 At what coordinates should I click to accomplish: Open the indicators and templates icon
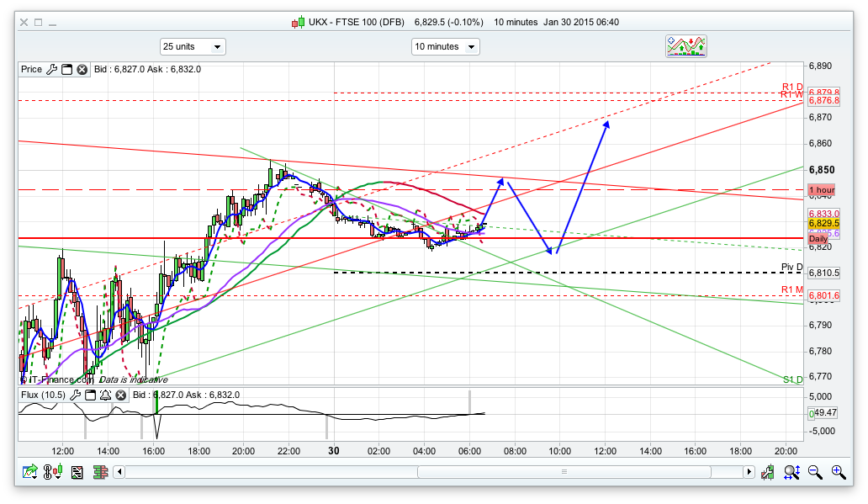[x=685, y=46]
